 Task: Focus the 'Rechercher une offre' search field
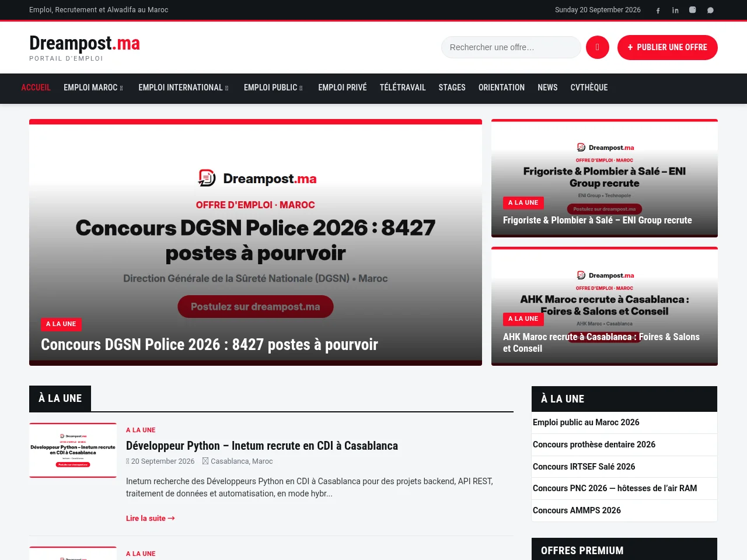[511, 47]
